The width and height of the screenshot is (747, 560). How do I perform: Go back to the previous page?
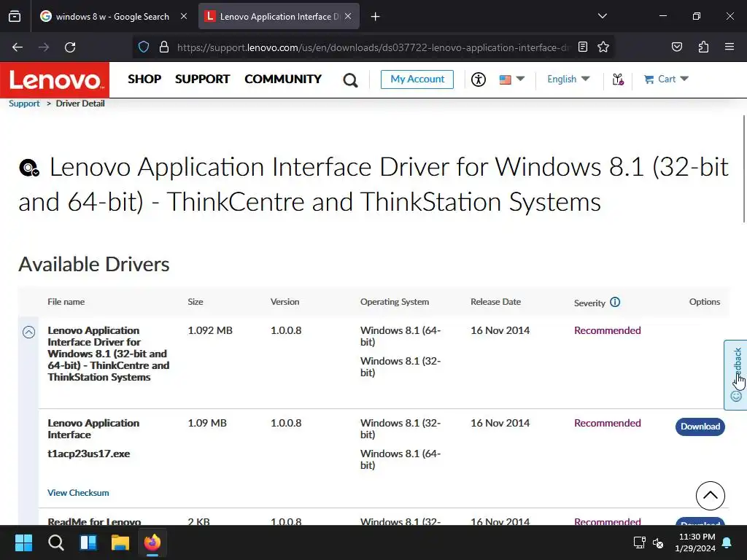pyautogui.click(x=18, y=47)
